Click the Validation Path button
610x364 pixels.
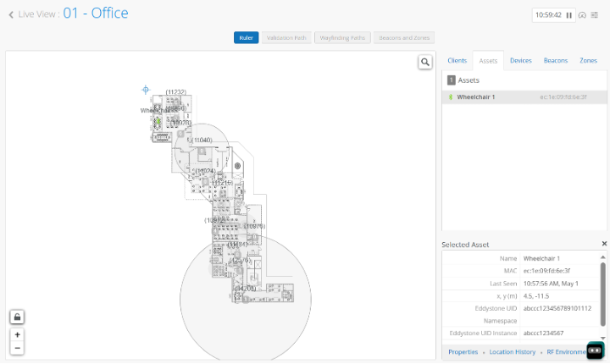click(286, 38)
